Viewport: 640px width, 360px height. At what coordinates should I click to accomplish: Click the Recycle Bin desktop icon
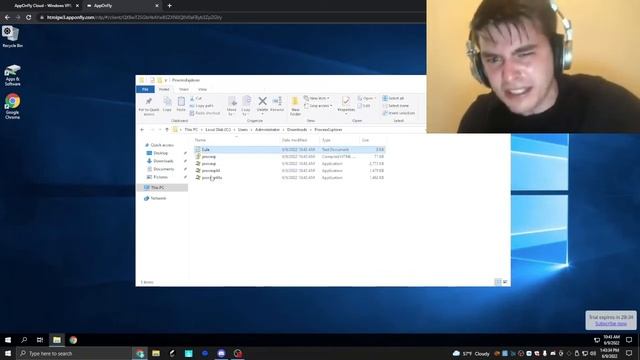(x=12, y=37)
